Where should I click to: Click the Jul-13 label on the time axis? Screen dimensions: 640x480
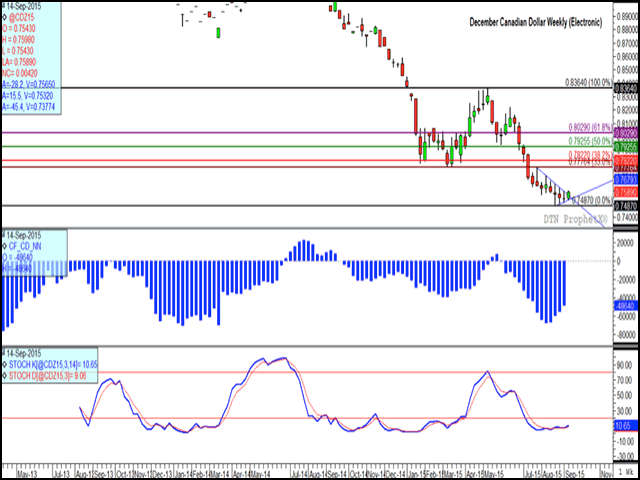click(x=64, y=472)
